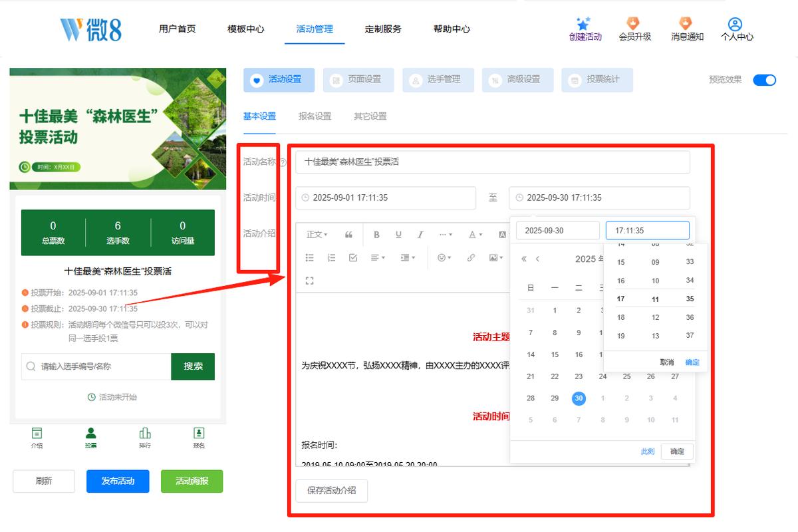Open the 介绍 tab in the phone preview

pyautogui.click(x=37, y=438)
